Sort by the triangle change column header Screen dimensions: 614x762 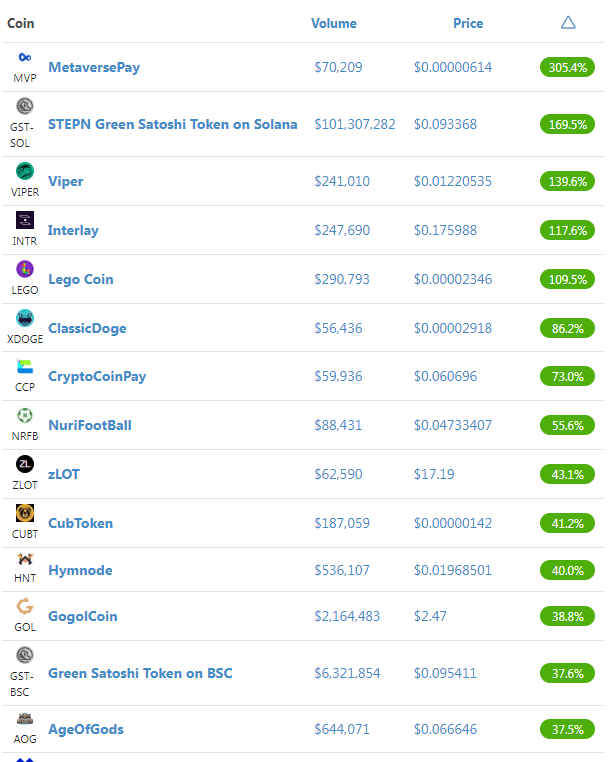(568, 22)
